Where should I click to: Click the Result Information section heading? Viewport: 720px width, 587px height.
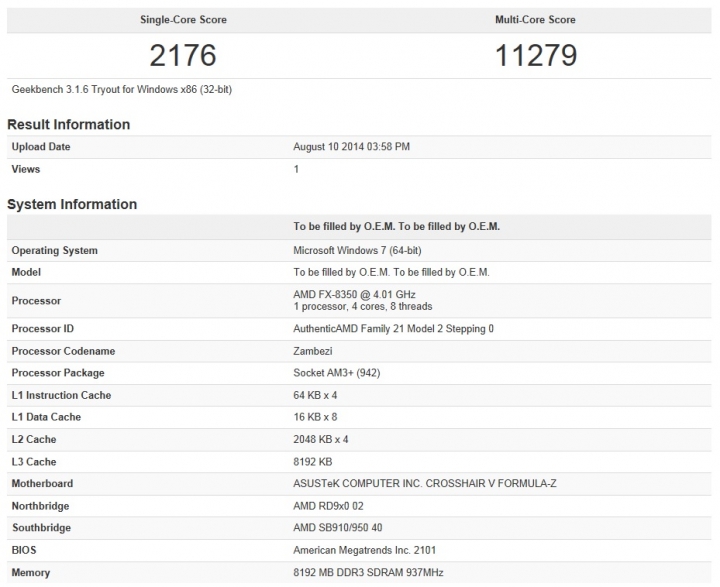coord(68,124)
